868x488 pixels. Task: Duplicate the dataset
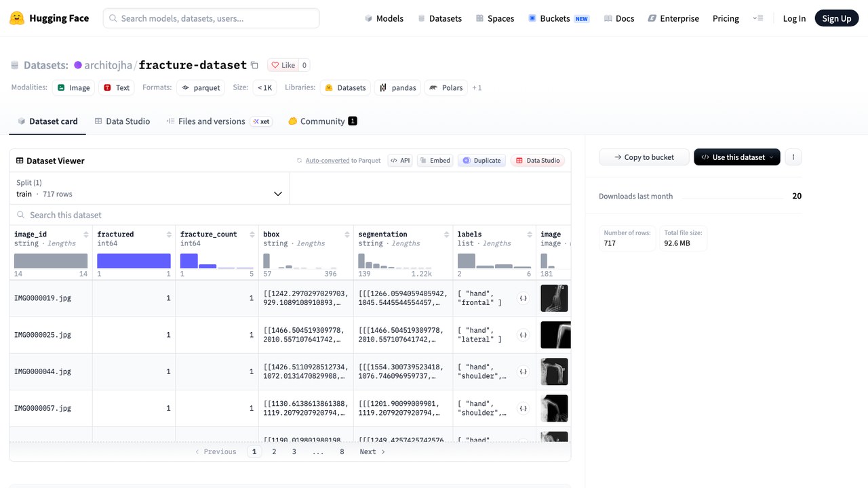tap(481, 161)
